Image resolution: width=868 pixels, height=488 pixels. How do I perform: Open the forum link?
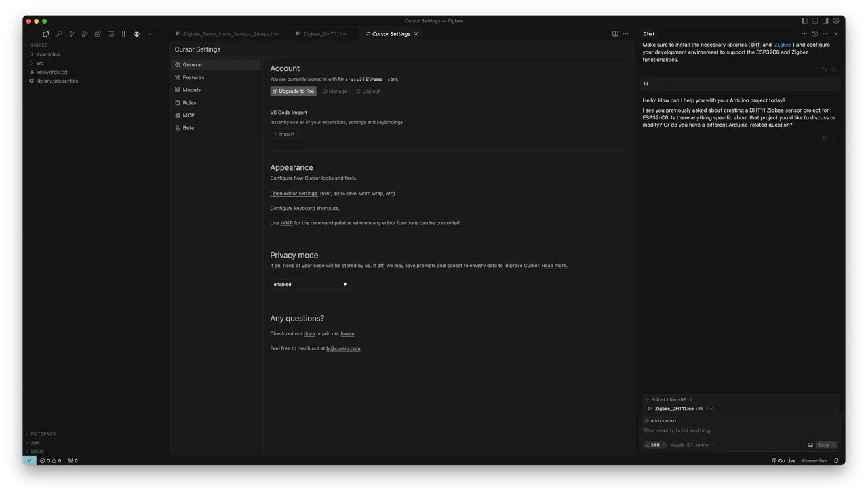347,333
